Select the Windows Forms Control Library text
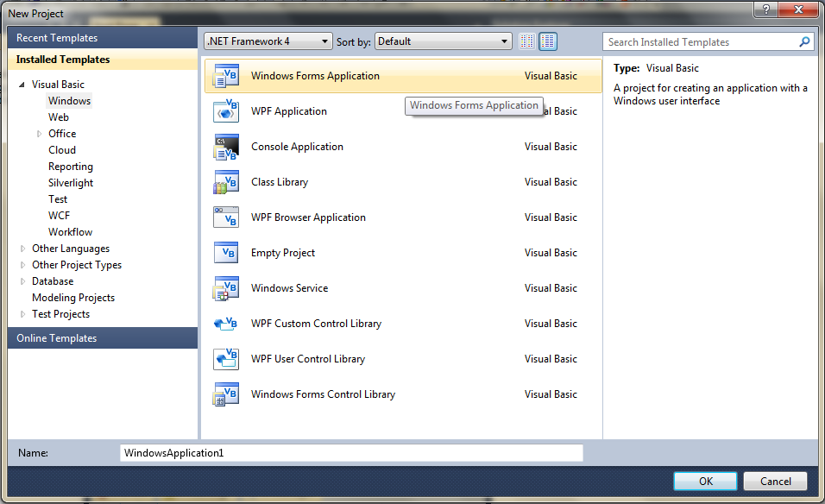The image size is (825, 504). [323, 394]
